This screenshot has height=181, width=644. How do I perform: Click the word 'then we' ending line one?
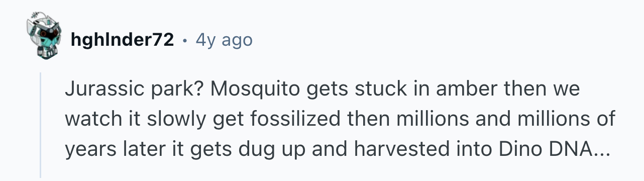pos(534,89)
